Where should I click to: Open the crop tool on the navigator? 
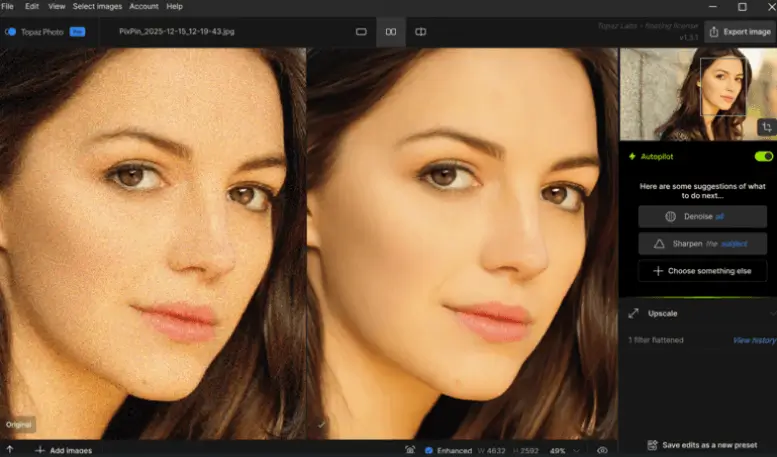coord(767,127)
